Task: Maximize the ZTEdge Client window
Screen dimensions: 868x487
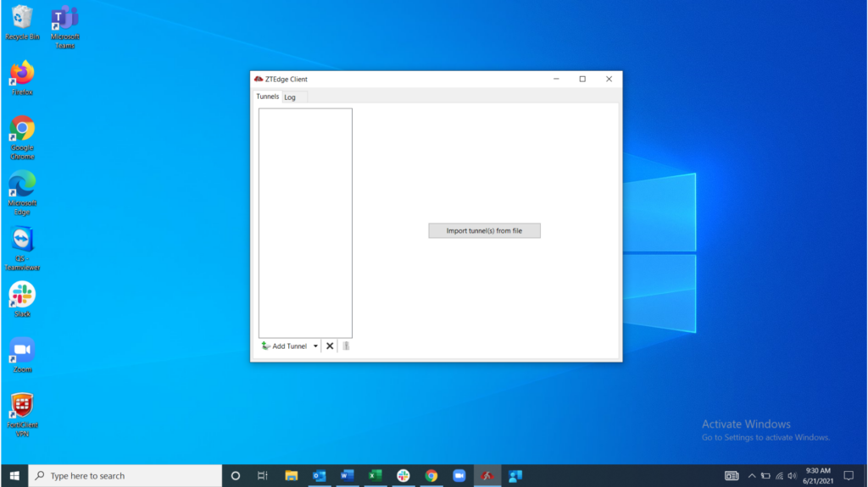Action: pyautogui.click(x=582, y=79)
